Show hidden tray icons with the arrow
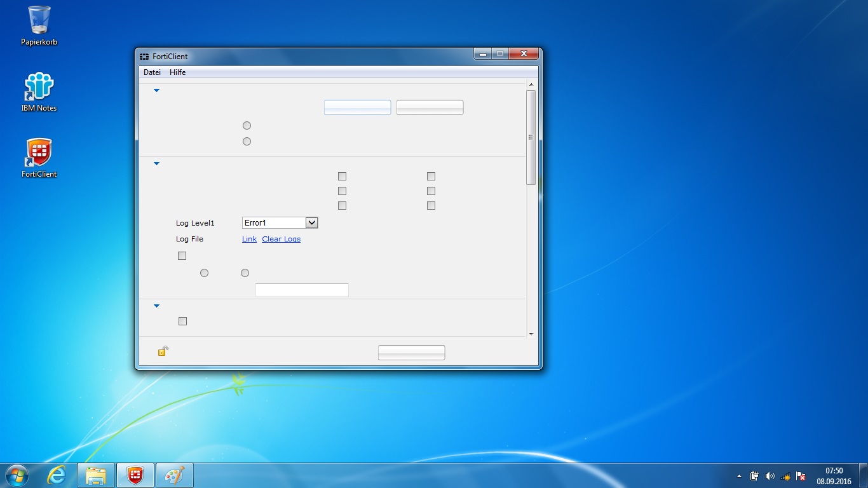 738,476
